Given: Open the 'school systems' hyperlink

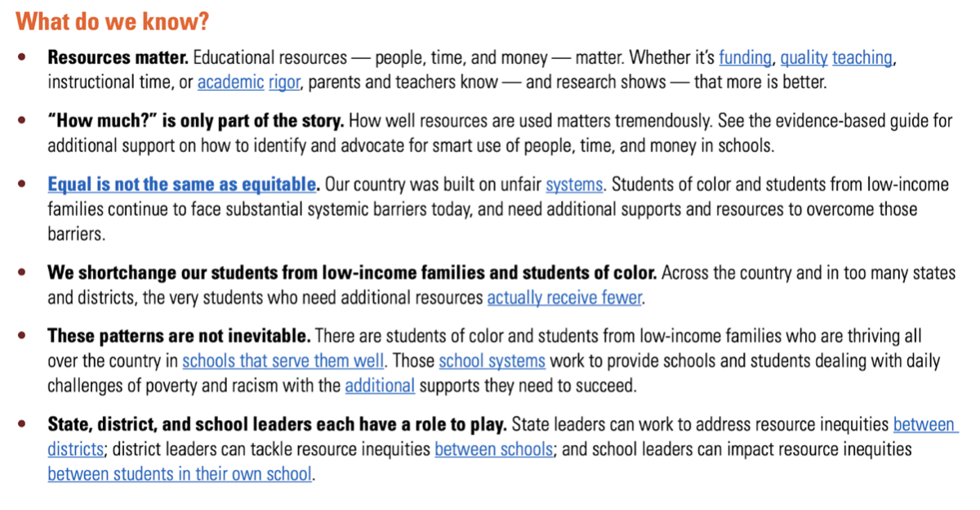Looking at the screenshot, I should click(492, 361).
